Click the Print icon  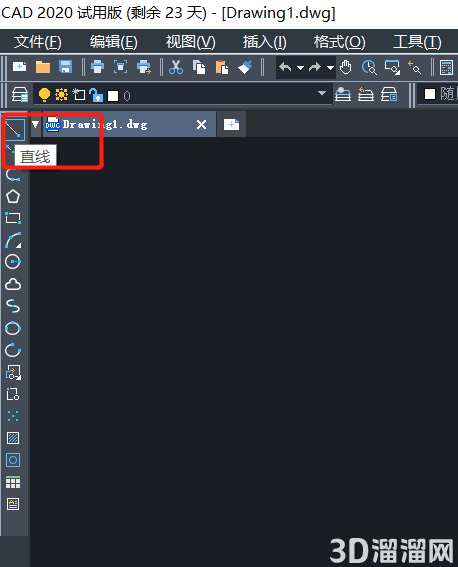pos(98,67)
